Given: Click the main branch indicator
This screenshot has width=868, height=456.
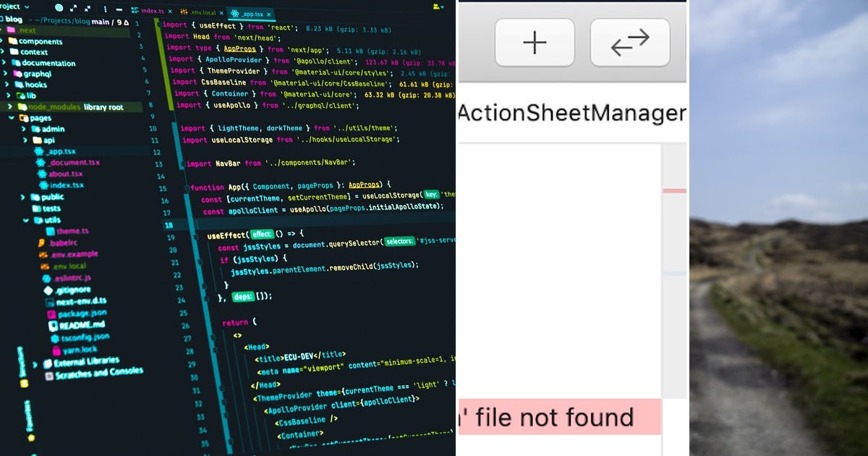Looking at the screenshot, I should [101, 22].
